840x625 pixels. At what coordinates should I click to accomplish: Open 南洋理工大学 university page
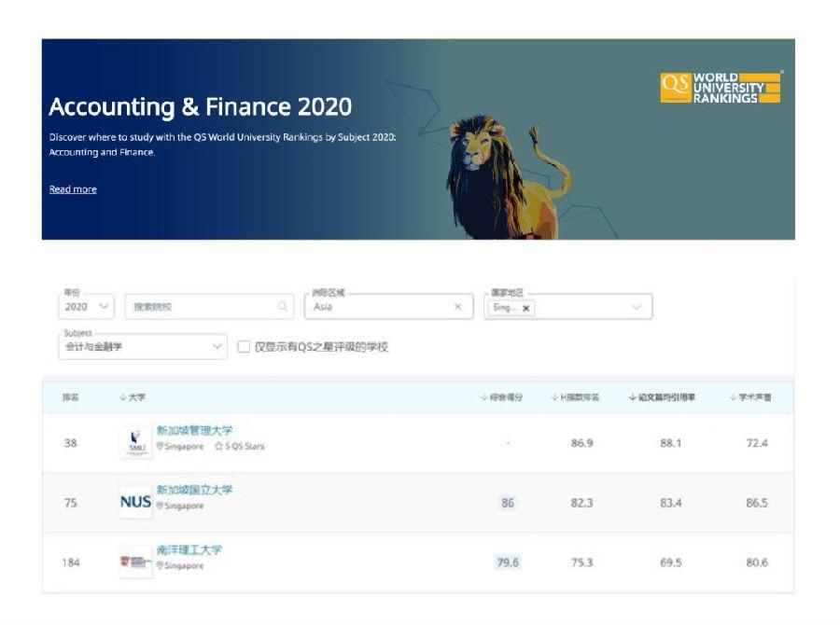[189, 549]
